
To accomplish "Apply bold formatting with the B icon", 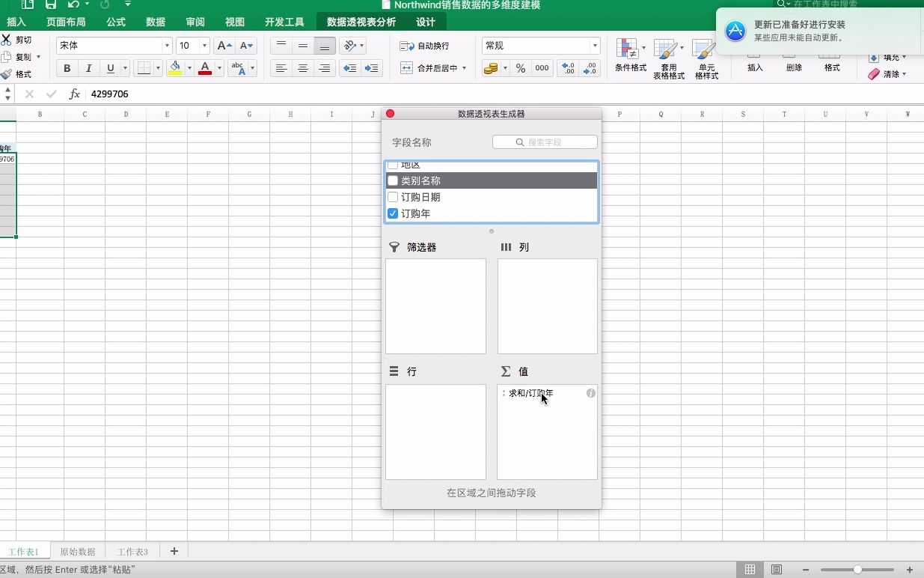I will (x=67, y=68).
